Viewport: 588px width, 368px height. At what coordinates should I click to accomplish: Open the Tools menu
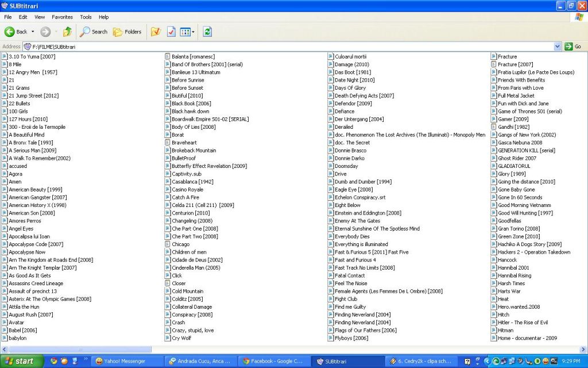pos(86,17)
